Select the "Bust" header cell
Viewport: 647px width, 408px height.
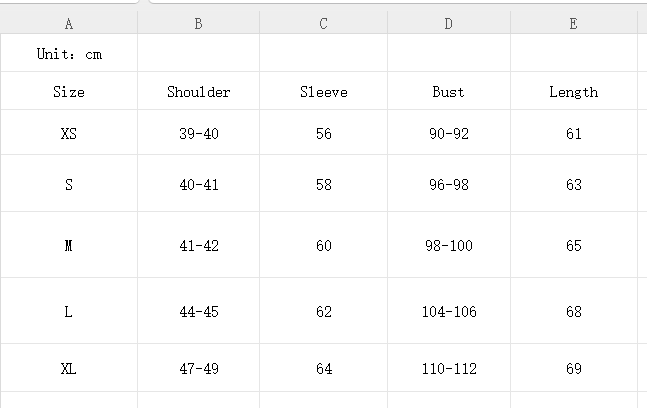(x=448, y=92)
